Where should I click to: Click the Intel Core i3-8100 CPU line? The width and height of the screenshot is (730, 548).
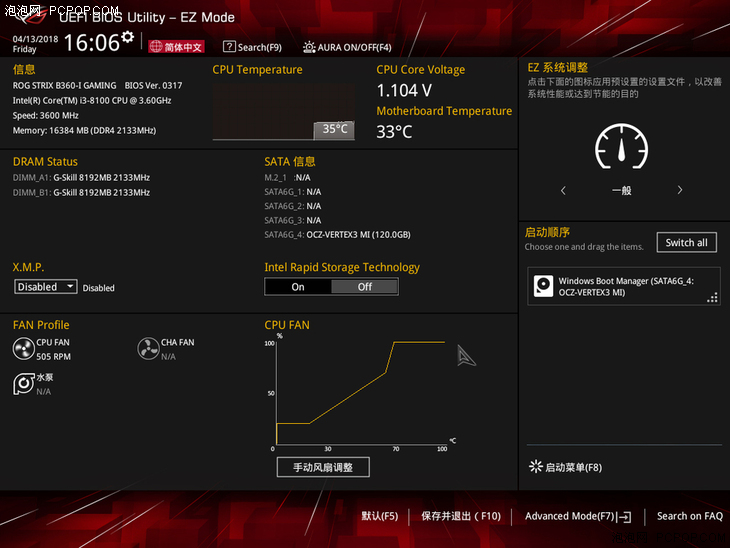coord(92,101)
